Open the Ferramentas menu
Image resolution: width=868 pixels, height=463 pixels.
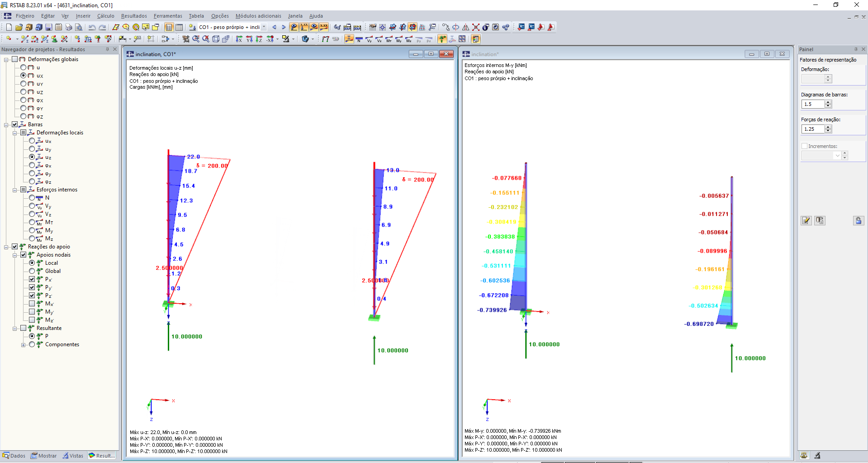point(168,16)
